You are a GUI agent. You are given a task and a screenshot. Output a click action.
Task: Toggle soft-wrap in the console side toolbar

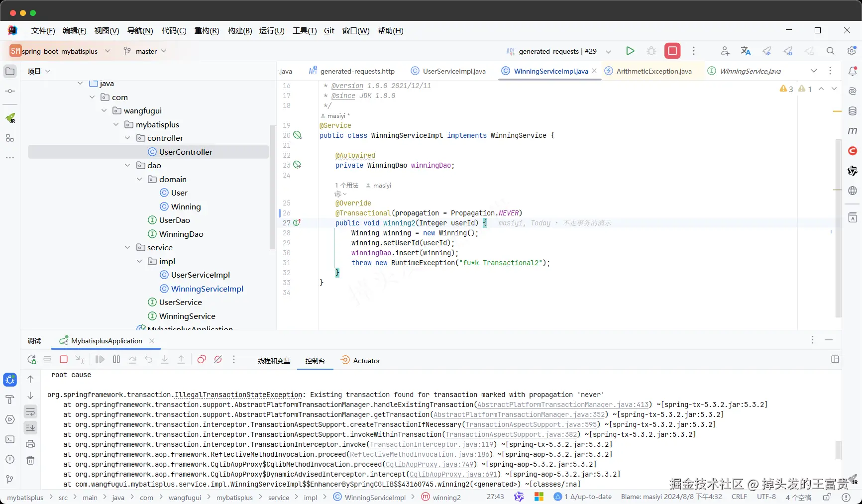click(30, 411)
